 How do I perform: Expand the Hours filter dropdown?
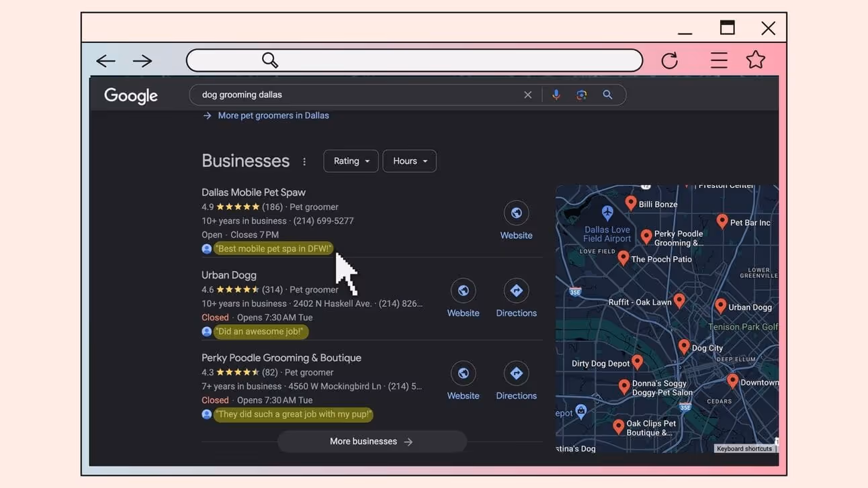point(410,161)
